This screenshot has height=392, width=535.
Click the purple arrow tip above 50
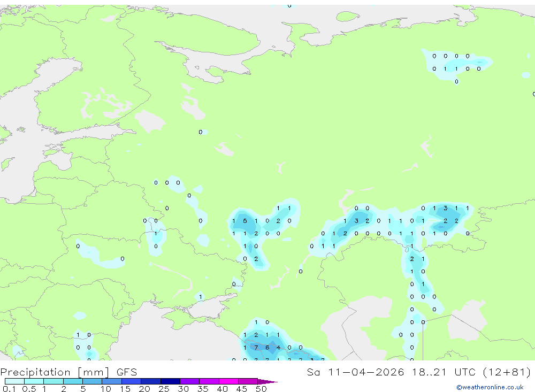tap(267, 381)
